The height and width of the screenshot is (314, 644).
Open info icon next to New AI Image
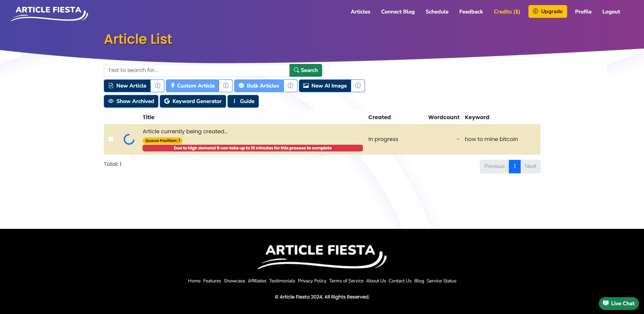tap(358, 86)
